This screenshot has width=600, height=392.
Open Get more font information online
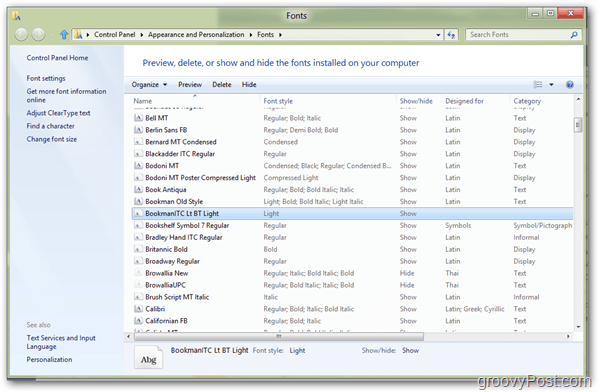coord(66,95)
